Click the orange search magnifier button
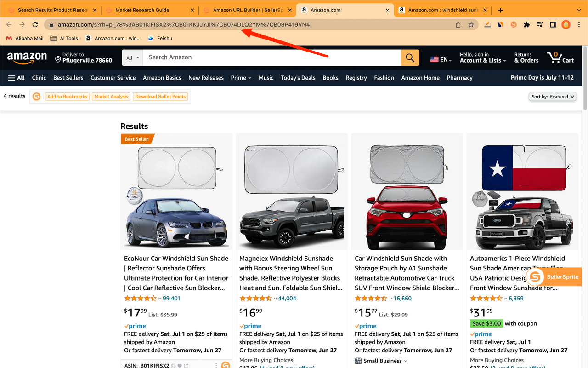588x368 pixels. 410,57
